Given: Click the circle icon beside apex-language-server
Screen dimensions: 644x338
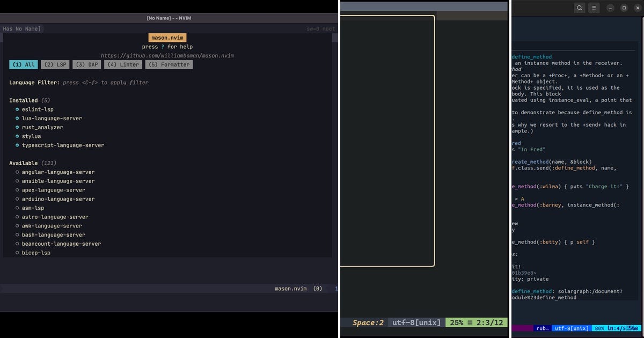Looking at the screenshot, I should tap(17, 190).
